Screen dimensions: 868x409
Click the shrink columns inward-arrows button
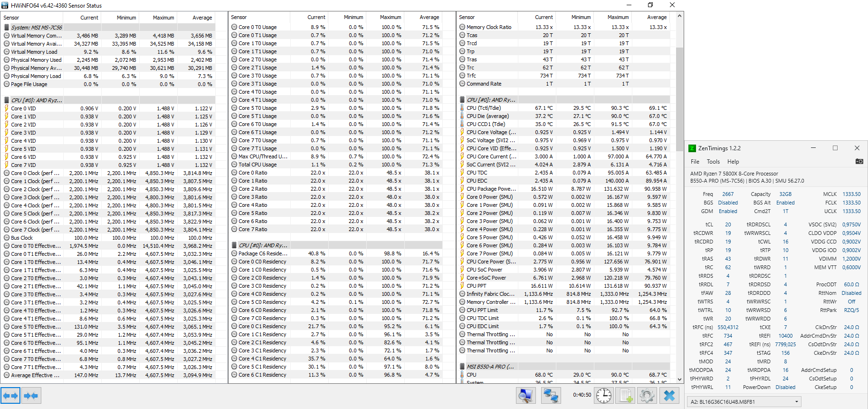pos(31,396)
